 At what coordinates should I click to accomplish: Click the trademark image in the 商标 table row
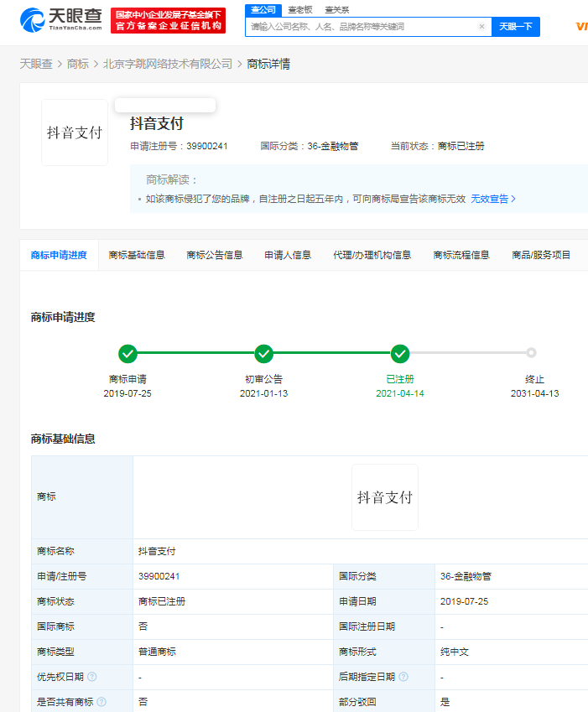point(384,497)
